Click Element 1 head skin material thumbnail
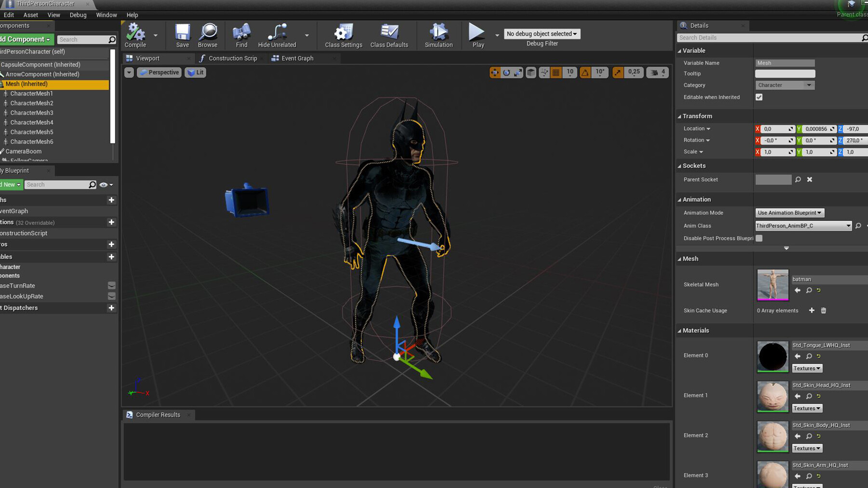The width and height of the screenshot is (868, 488). click(x=773, y=396)
